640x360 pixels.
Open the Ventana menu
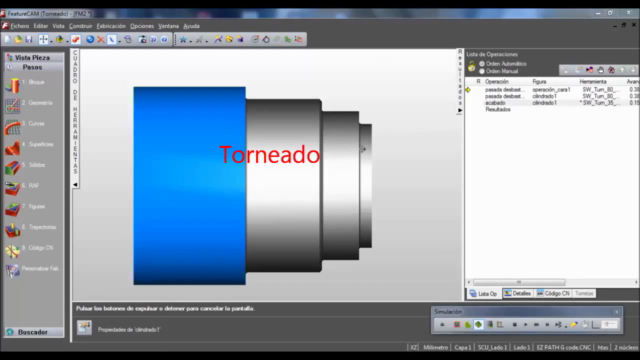pyautogui.click(x=169, y=26)
